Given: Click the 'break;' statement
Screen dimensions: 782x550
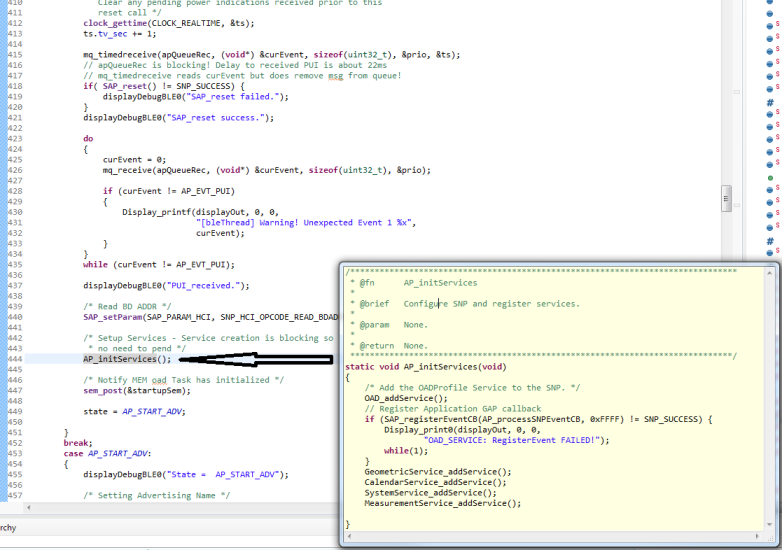Looking at the screenshot, I should point(78,443).
